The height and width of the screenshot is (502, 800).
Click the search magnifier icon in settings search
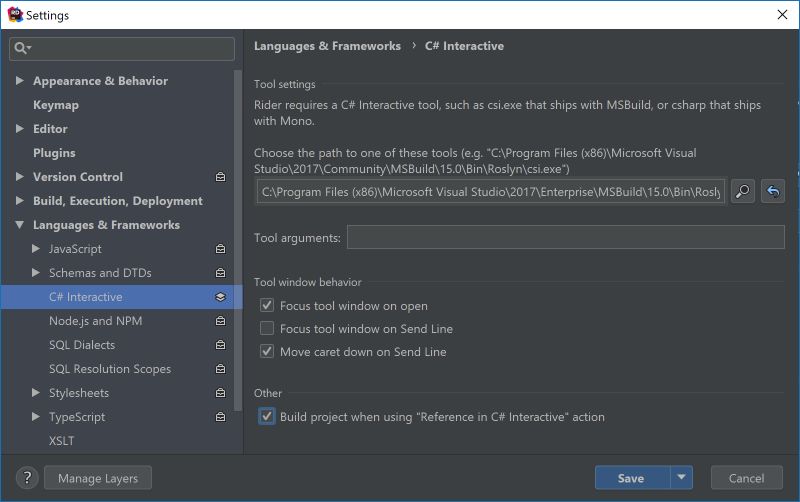pos(21,48)
